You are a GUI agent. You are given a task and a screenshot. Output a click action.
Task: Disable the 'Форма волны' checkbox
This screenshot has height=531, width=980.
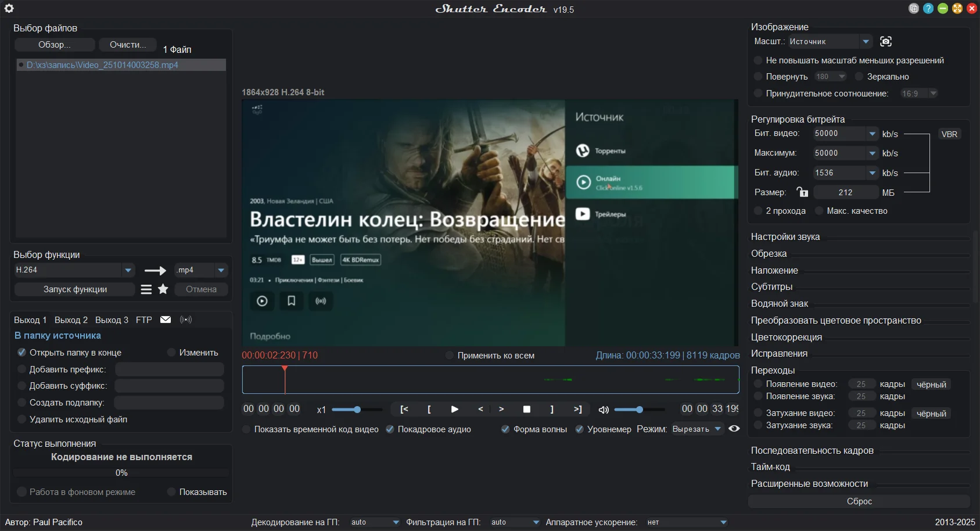(505, 429)
